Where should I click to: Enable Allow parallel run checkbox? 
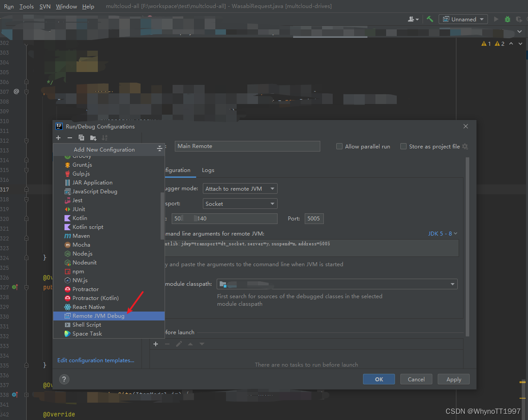coord(339,146)
